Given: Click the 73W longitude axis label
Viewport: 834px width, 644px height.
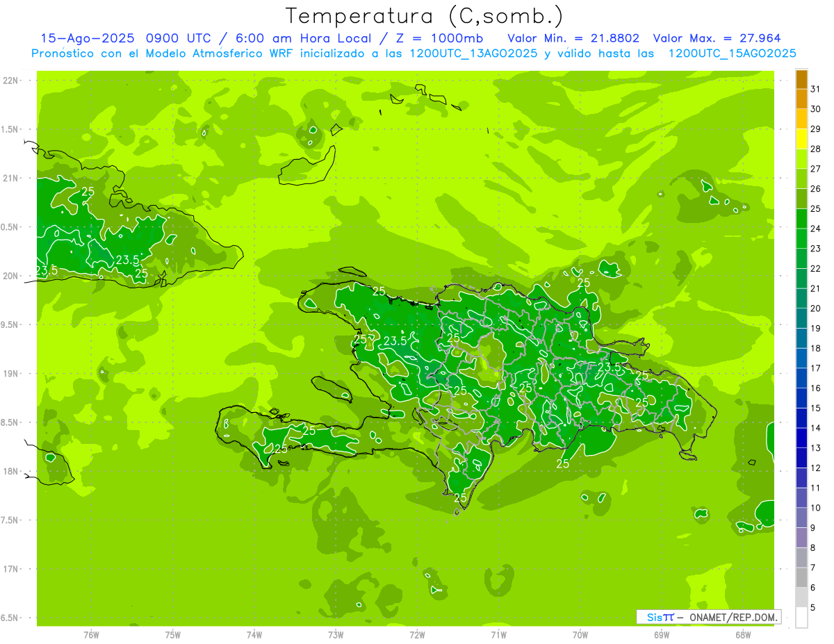Looking at the screenshot, I should point(336,635).
